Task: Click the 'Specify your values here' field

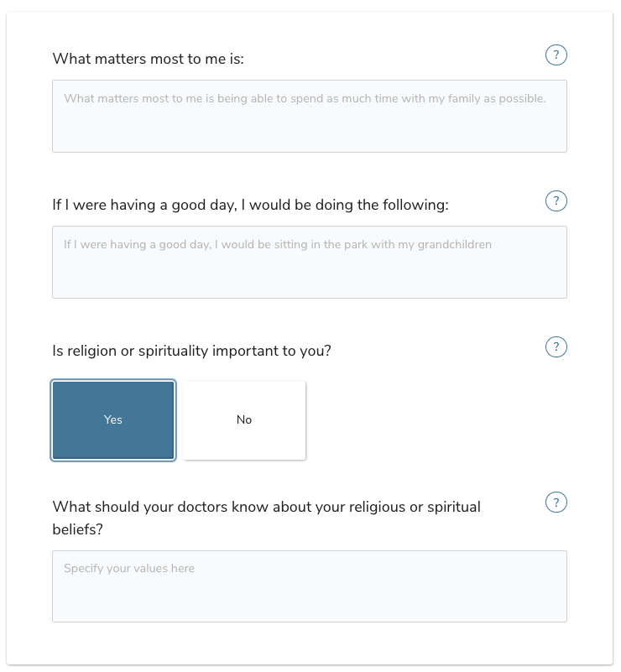Action: 309,586
